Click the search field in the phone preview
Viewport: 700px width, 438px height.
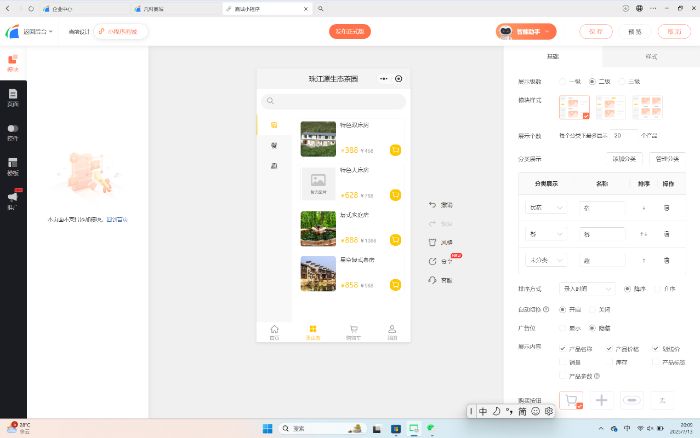pos(333,101)
